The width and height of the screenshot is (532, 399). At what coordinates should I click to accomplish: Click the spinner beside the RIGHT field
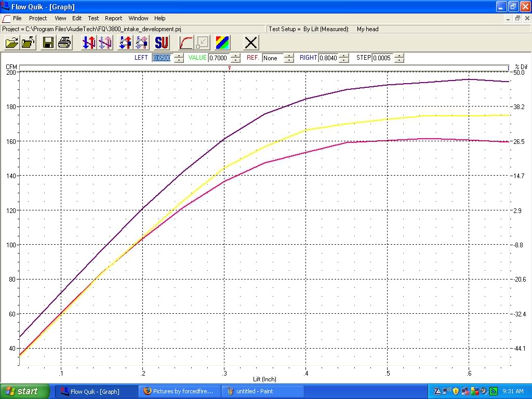tap(344, 58)
